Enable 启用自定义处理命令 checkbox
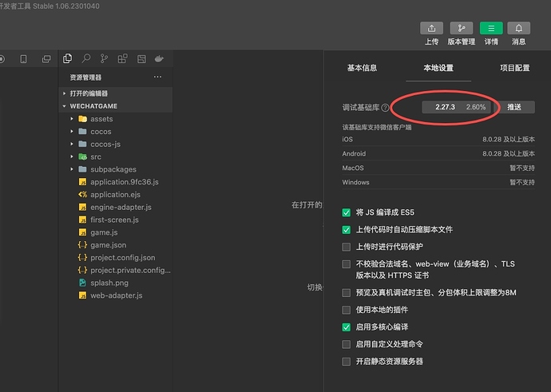551x392 pixels. (346, 344)
